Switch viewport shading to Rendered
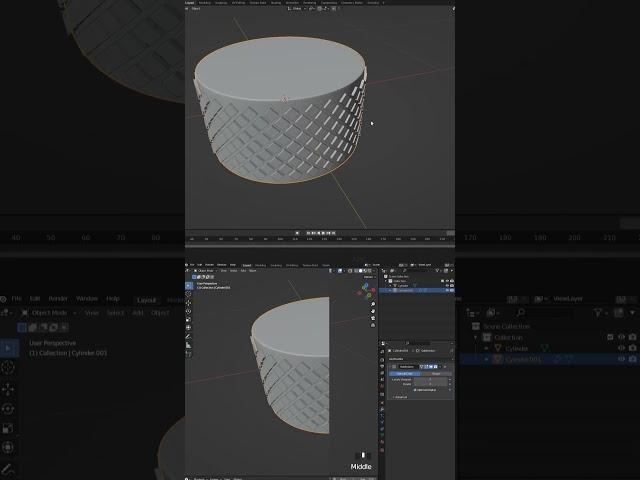This screenshot has height=480, width=640. [x=369, y=271]
